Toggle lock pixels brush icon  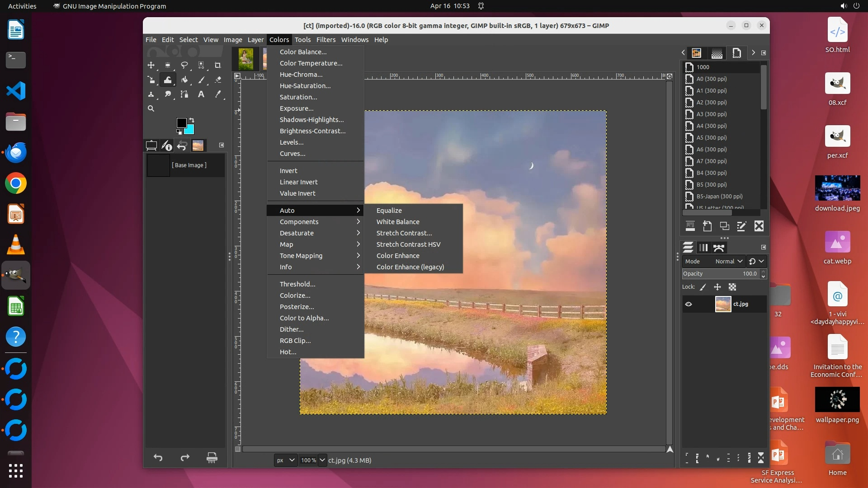click(703, 287)
